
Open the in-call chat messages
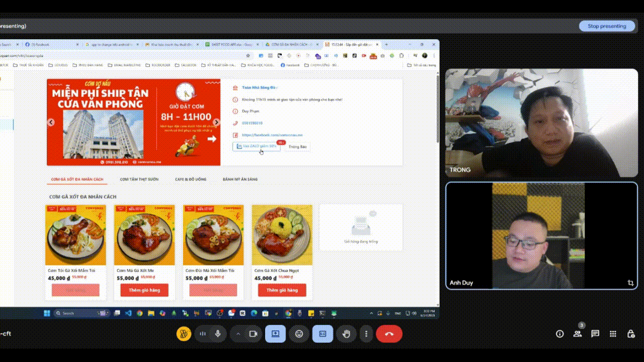pos(595,334)
